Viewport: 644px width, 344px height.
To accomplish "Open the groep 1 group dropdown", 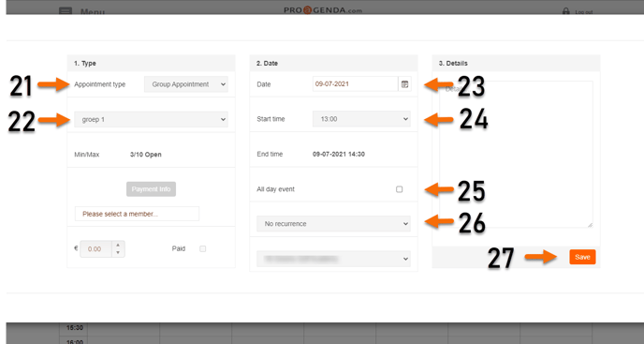I will pyautogui.click(x=151, y=119).
